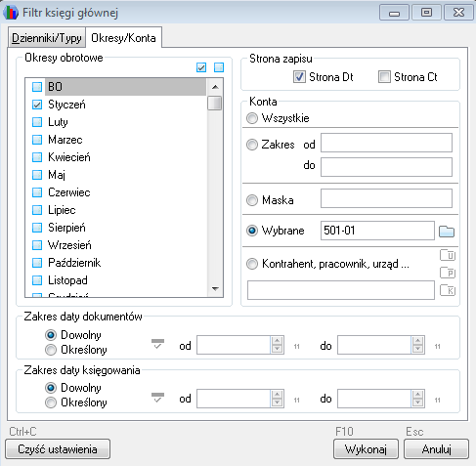Check the Listopad period

pyautogui.click(x=37, y=280)
